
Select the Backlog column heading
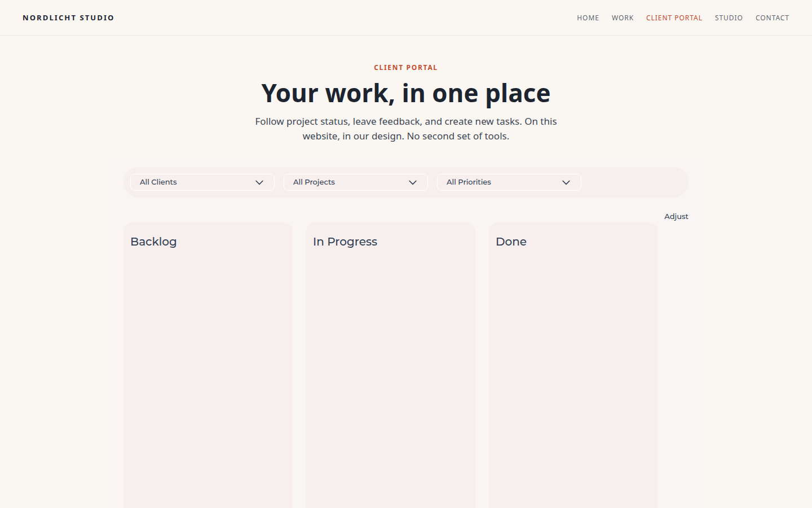(153, 242)
